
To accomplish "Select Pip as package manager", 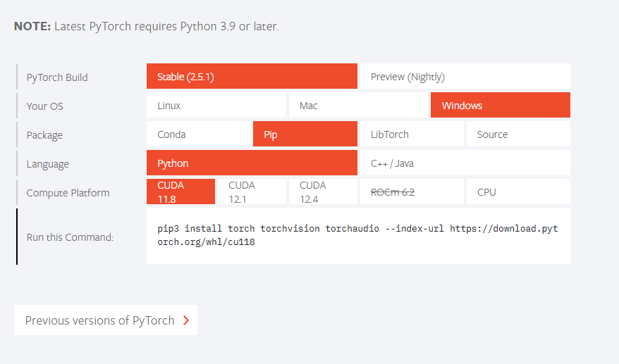I will [305, 134].
